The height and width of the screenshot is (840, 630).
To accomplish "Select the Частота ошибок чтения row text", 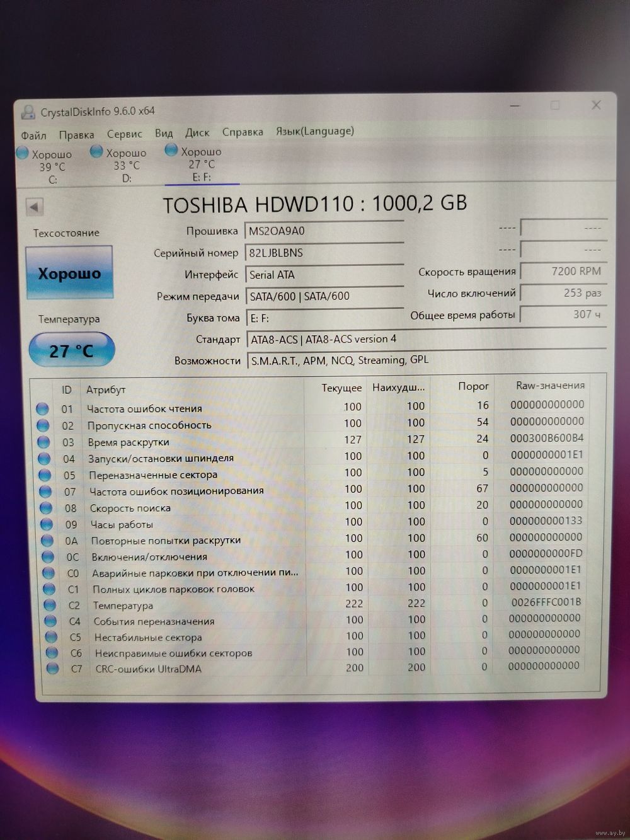I will pyautogui.click(x=144, y=409).
